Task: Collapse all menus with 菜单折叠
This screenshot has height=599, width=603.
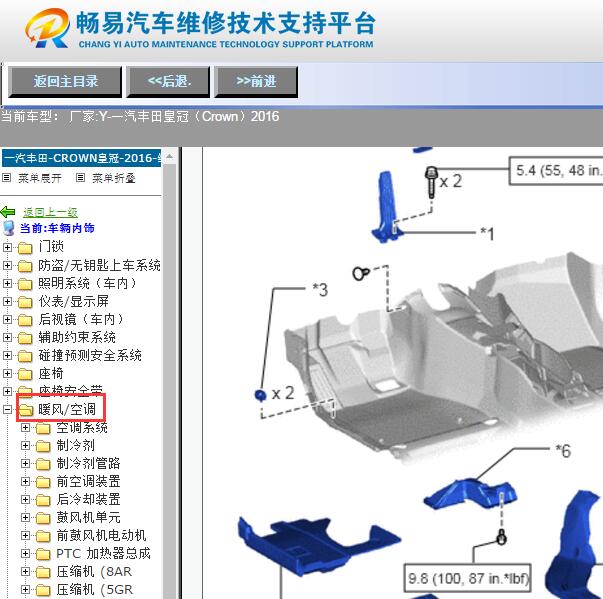Action: [x=113, y=178]
